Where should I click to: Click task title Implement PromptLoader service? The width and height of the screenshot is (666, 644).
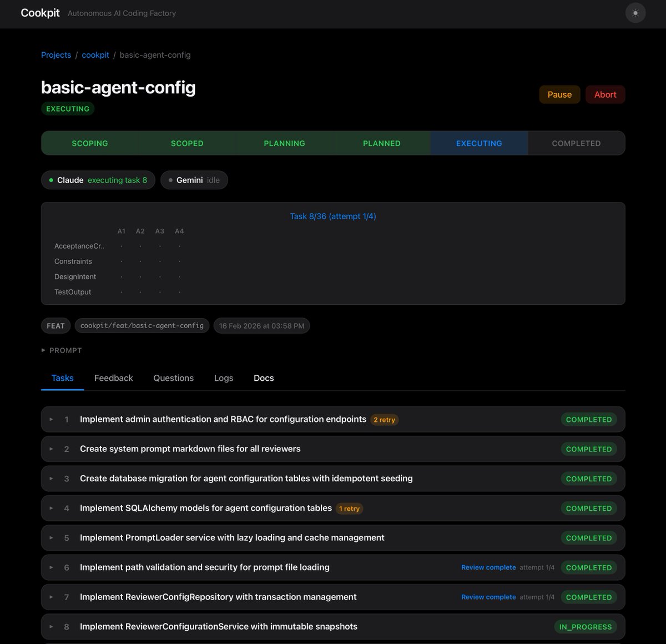(232, 537)
